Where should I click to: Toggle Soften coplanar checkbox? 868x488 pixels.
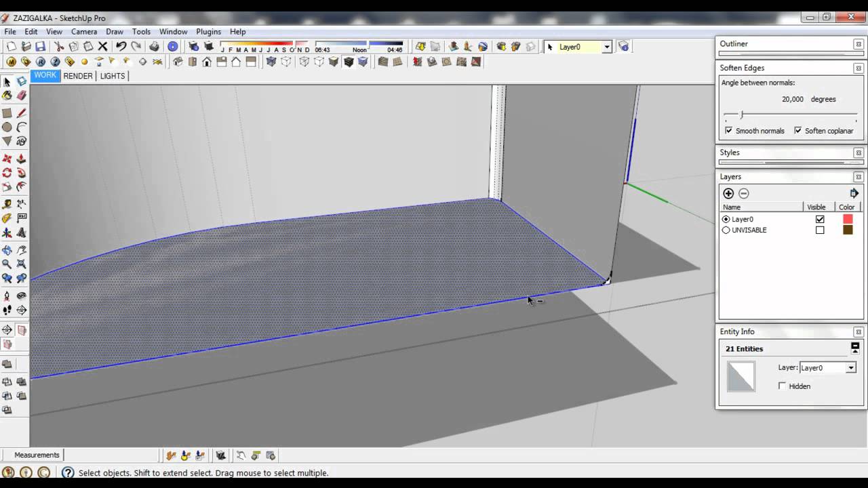point(797,131)
